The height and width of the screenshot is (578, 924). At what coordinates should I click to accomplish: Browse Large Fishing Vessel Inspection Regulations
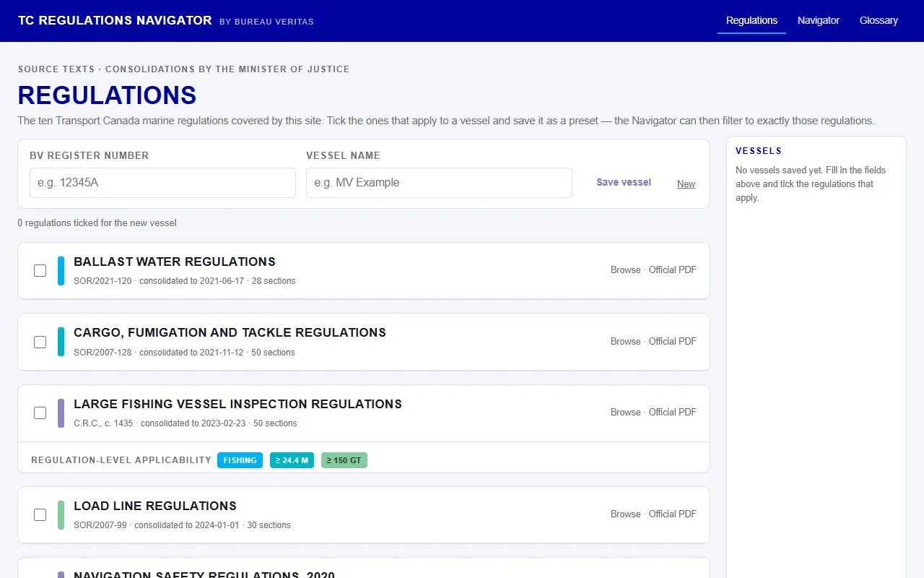[625, 412]
